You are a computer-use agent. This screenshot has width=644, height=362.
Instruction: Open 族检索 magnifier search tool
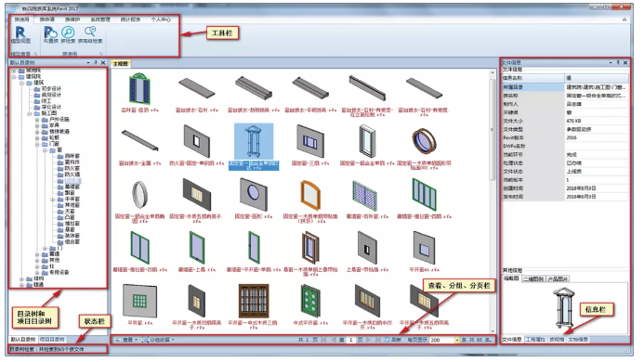(68, 34)
